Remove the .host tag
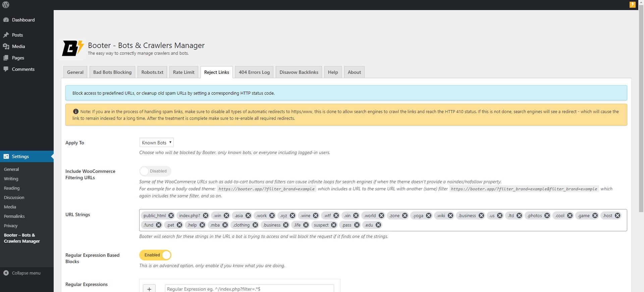The image size is (644, 292). click(x=618, y=215)
